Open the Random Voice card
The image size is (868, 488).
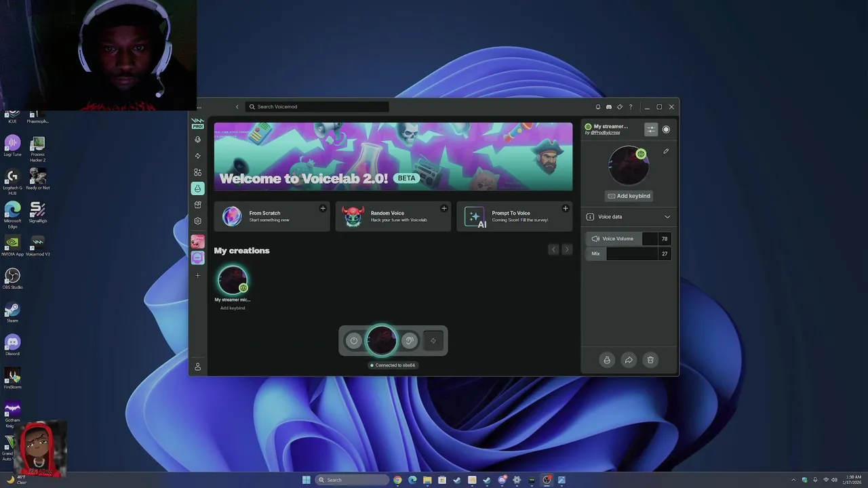coord(393,216)
